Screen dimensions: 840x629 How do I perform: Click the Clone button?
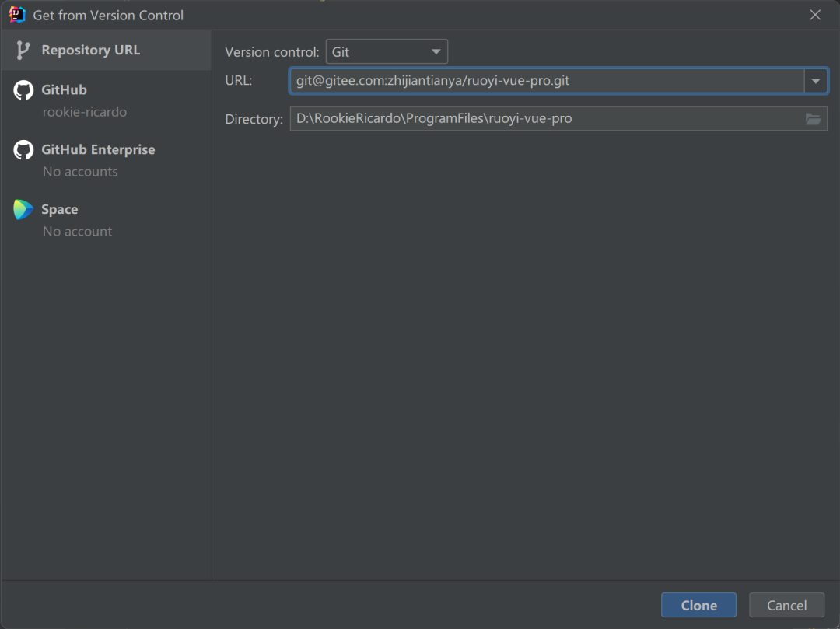point(698,605)
